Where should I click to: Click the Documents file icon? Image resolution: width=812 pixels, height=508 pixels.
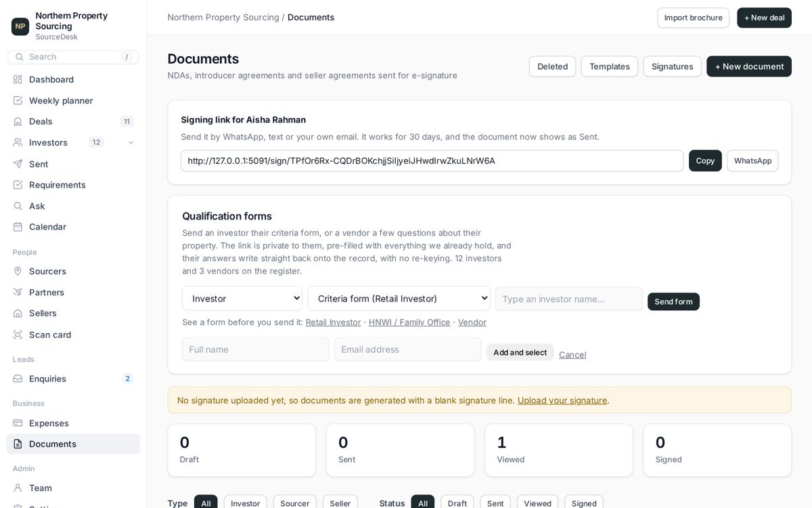[x=18, y=444]
